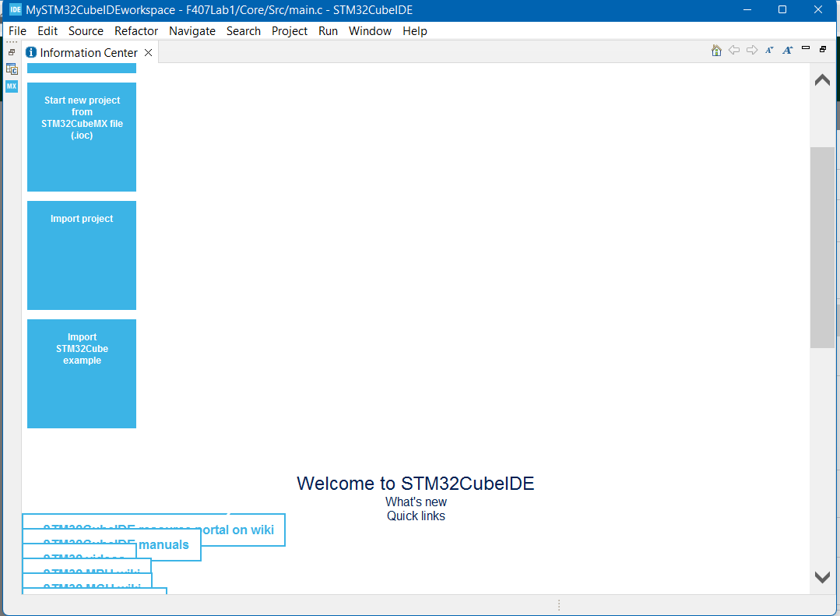This screenshot has width=840, height=616.
Task: Decrease font size with the A- icon
Action: tap(769, 49)
